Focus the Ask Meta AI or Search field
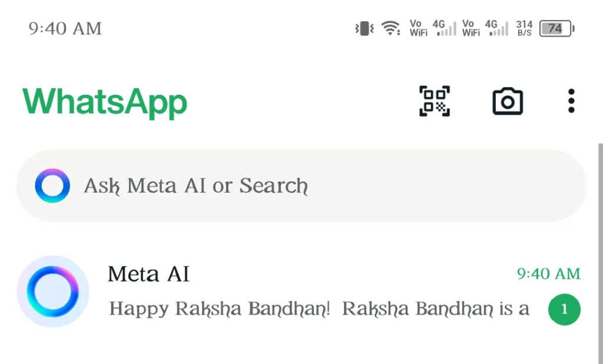Screen dimensions: 603x364 click(x=301, y=186)
